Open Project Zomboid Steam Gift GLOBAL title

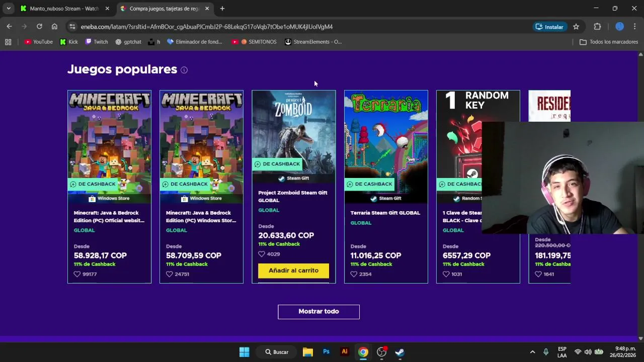pos(293,197)
